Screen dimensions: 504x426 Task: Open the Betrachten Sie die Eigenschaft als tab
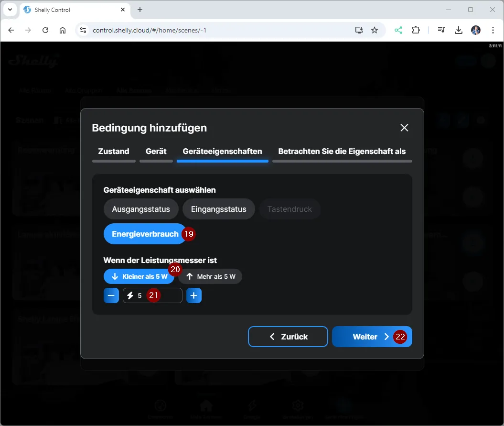342,152
